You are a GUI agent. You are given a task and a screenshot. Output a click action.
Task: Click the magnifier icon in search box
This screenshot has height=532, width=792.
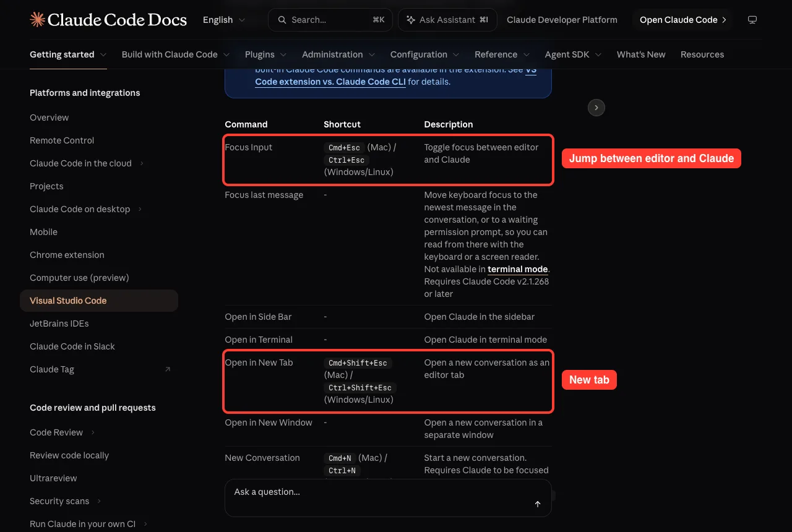(282, 20)
